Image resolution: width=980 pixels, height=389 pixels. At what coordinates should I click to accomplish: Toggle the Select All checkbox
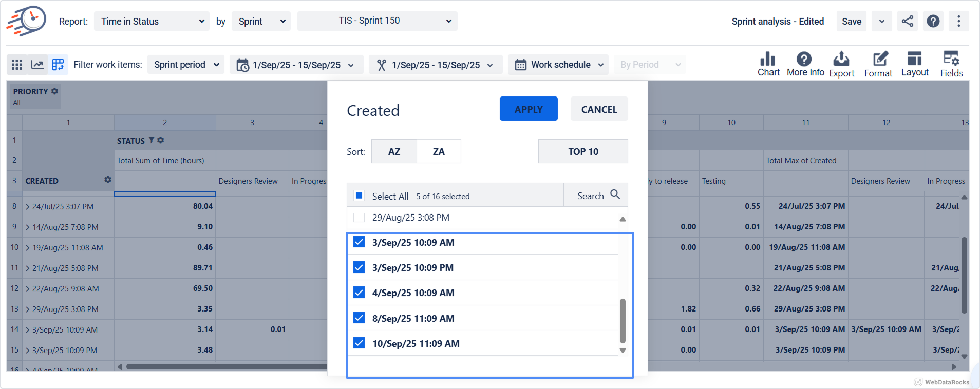(x=359, y=196)
